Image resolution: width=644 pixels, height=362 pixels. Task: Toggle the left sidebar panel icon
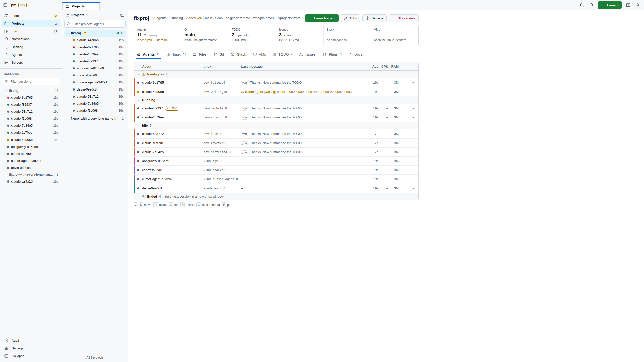(x=5, y=5)
